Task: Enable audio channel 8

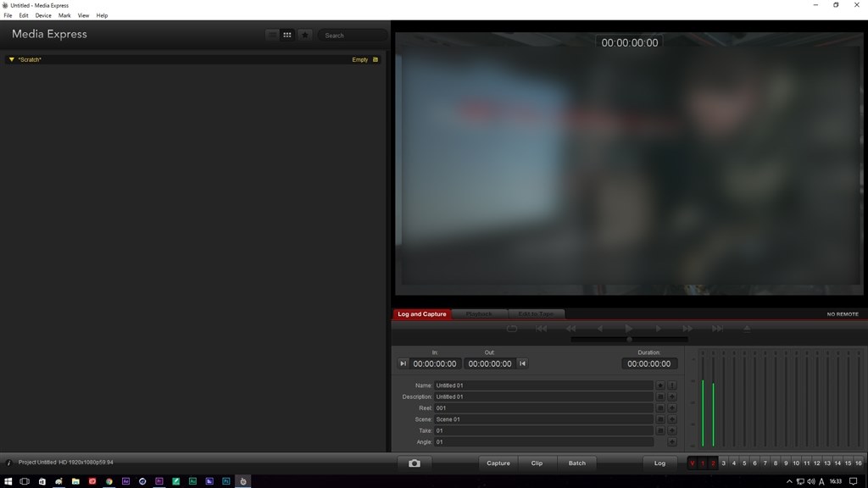Action: coord(775,463)
